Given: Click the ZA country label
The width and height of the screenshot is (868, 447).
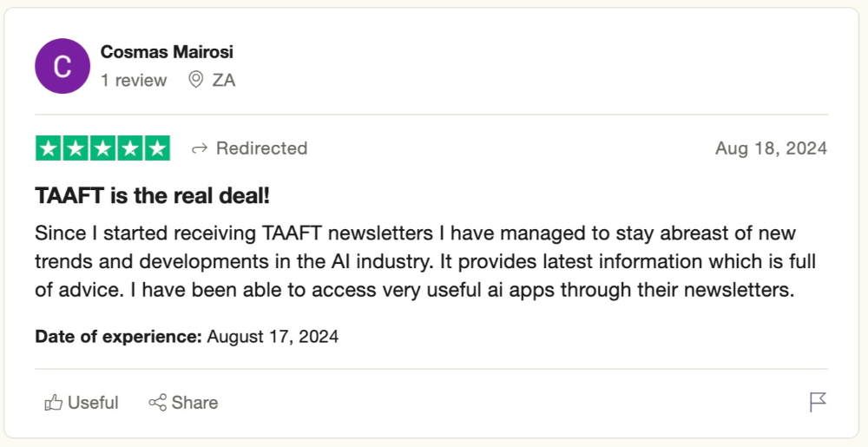Looking at the screenshot, I should click(224, 81).
